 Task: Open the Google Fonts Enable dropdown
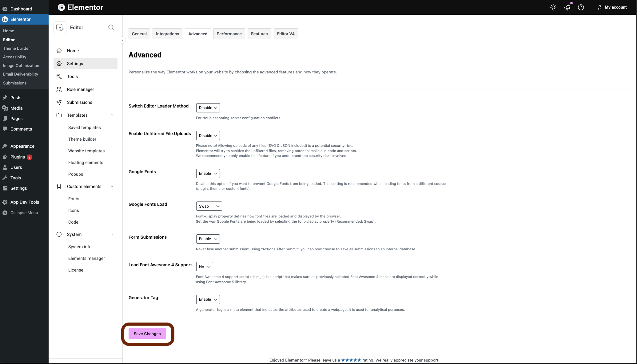click(x=208, y=174)
